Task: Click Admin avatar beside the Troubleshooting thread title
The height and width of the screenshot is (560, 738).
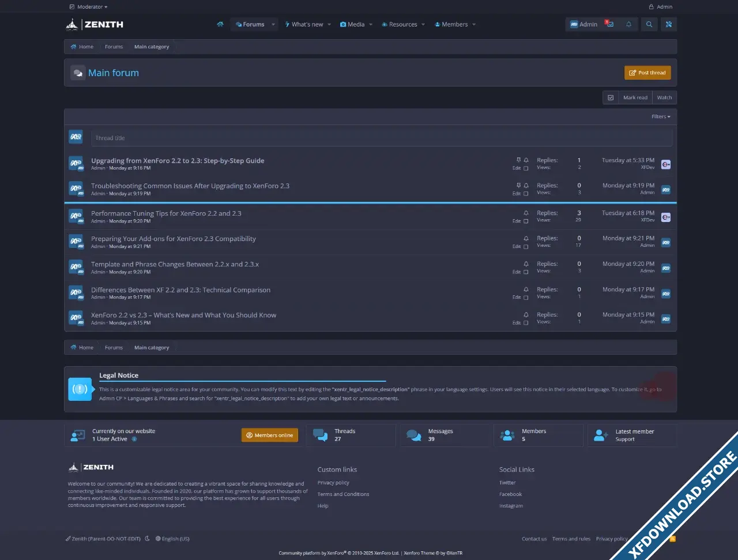Action: point(76,189)
